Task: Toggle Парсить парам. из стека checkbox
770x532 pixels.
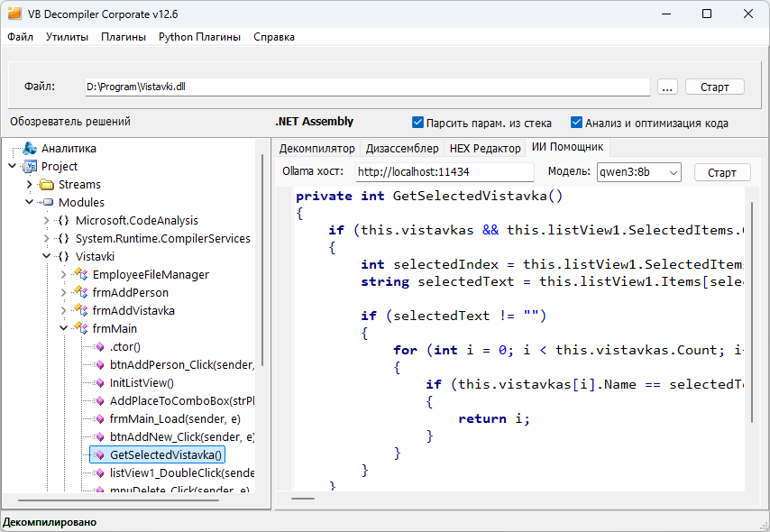Action: tap(417, 123)
